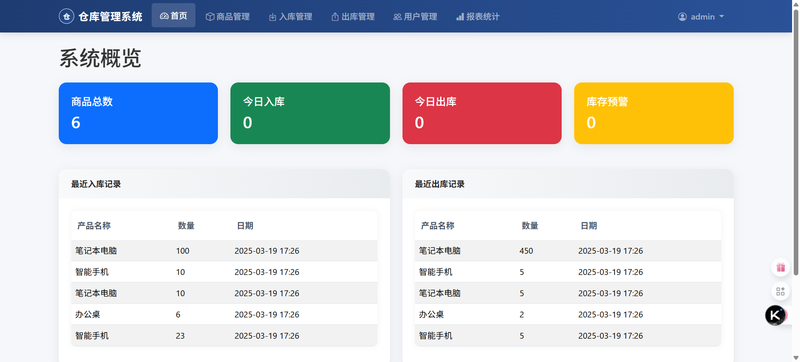The height and width of the screenshot is (362, 800).
Task: Click the inbound icon beside 入库管理
Action: click(x=272, y=17)
